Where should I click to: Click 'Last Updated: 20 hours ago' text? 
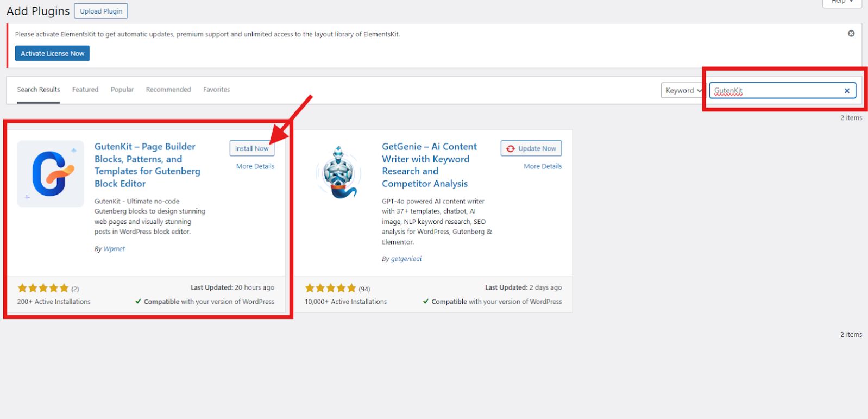pyautogui.click(x=232, y=287)
